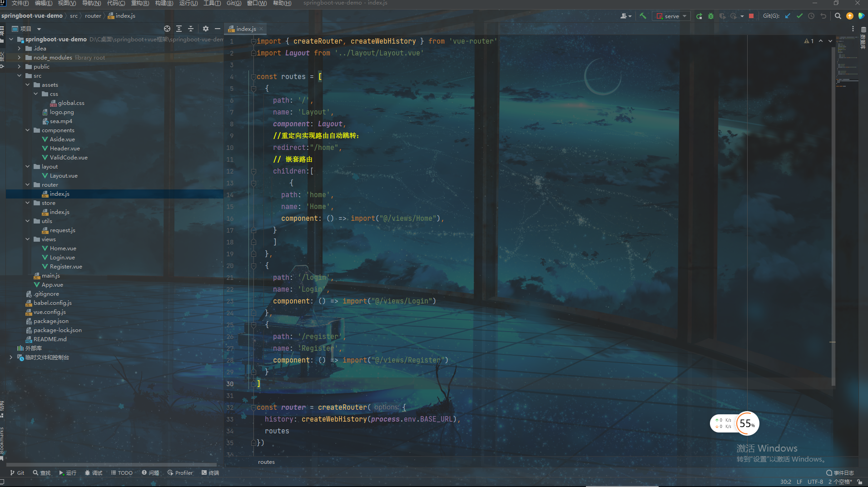
Task: Go to previous highlighted error arrow
Action: pos(821,41)
